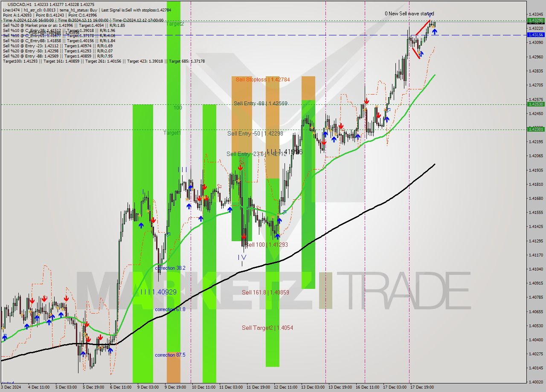
Task: Select the '4 Dec 11:00' time label
Action: (x=38, y=387)
